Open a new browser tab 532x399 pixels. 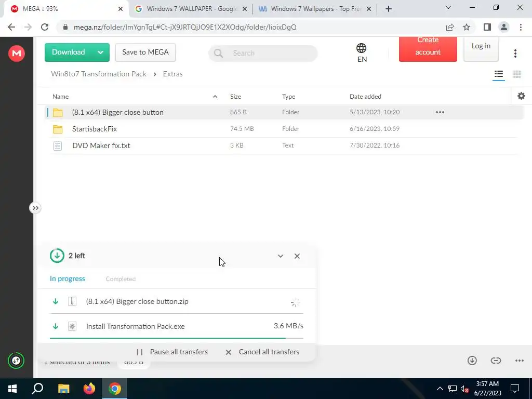[x=389, y=9]
